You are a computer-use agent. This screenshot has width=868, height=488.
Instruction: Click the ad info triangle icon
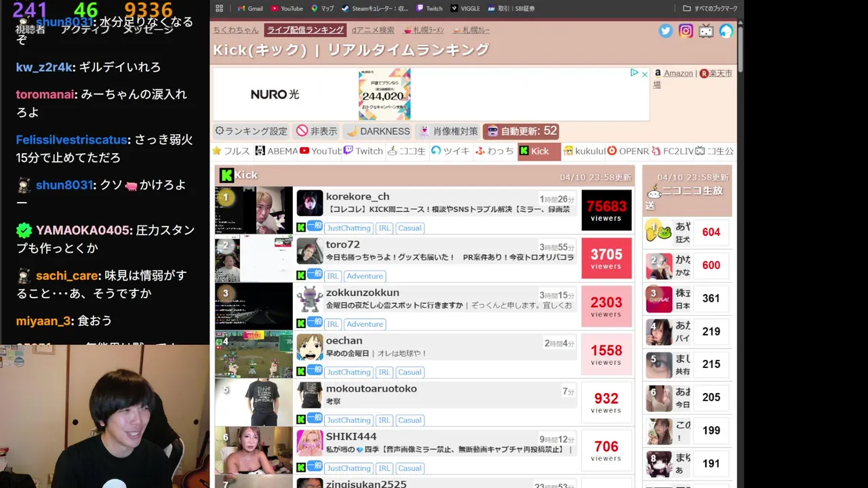[634, 73]
